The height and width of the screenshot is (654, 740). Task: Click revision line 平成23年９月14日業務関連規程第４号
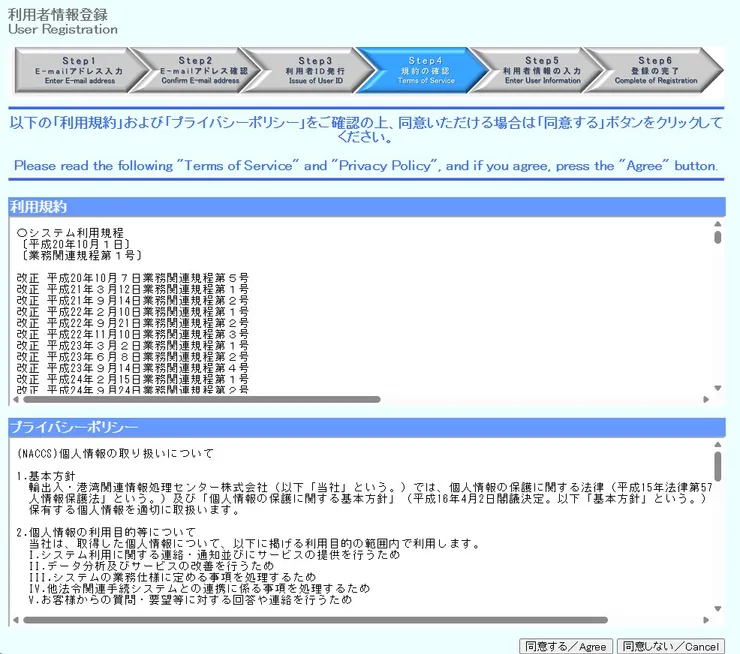tap(148, 368)
